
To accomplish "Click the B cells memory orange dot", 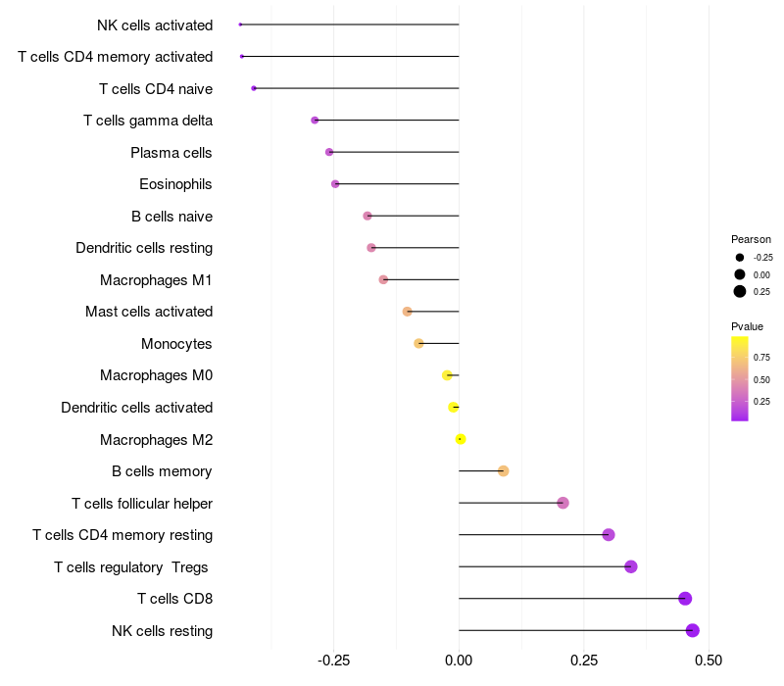I will 504,471.
